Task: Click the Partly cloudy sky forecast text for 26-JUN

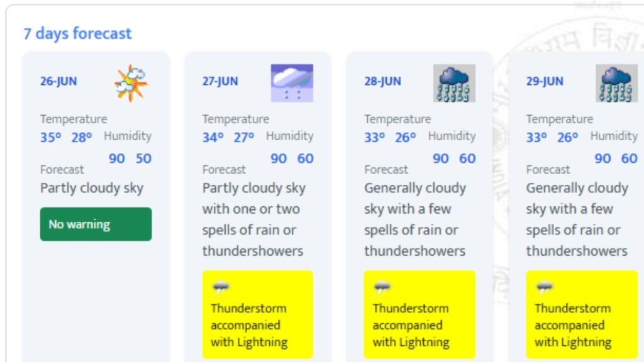Action: click(92, 189)
